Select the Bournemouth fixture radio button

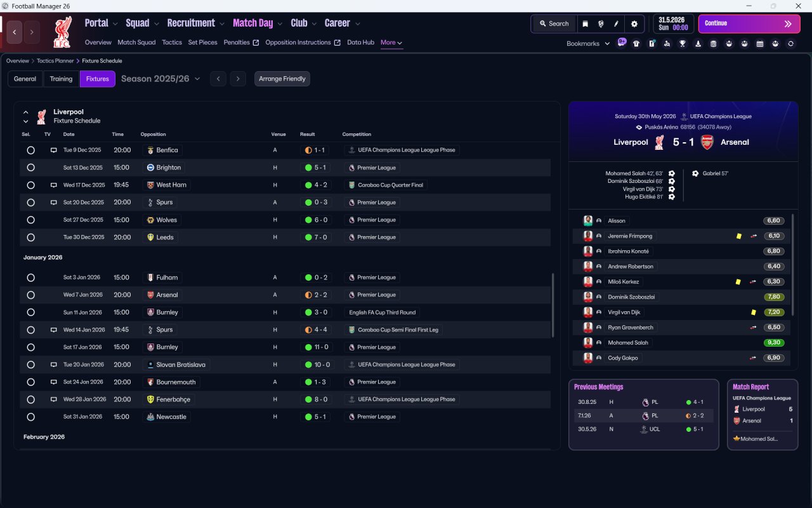30,382
